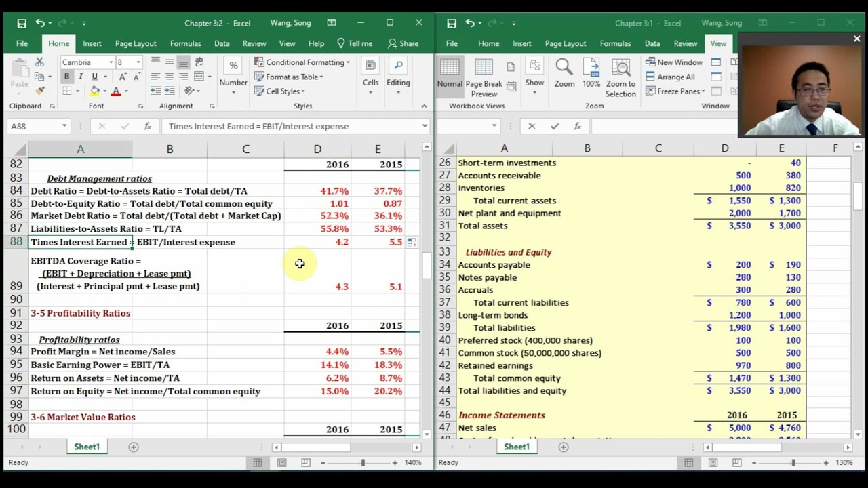
Task: Toggle Italic formatting
Action: (x=80, y=77)
